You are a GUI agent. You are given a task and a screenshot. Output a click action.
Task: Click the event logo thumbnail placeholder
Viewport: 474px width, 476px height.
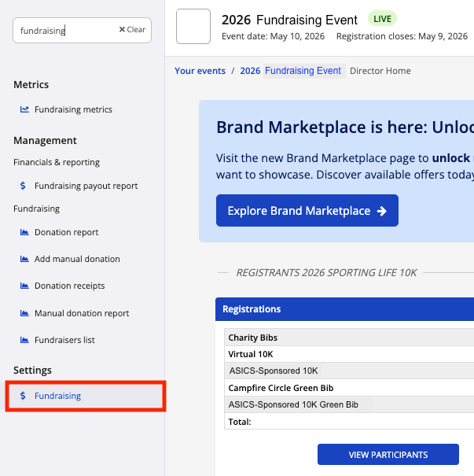pyautogui.click(x=193, y=27)
